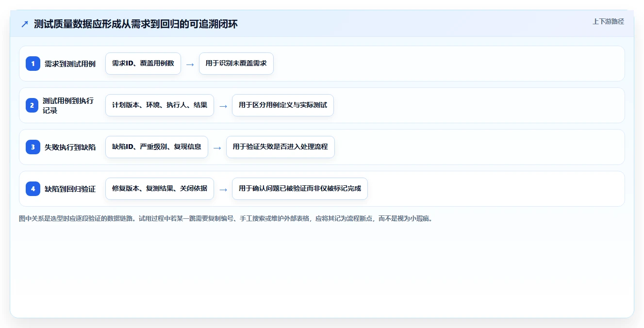
Task: Click the 修复版本、复测结果、关闭依据 chip
Action: click(160, 189)
